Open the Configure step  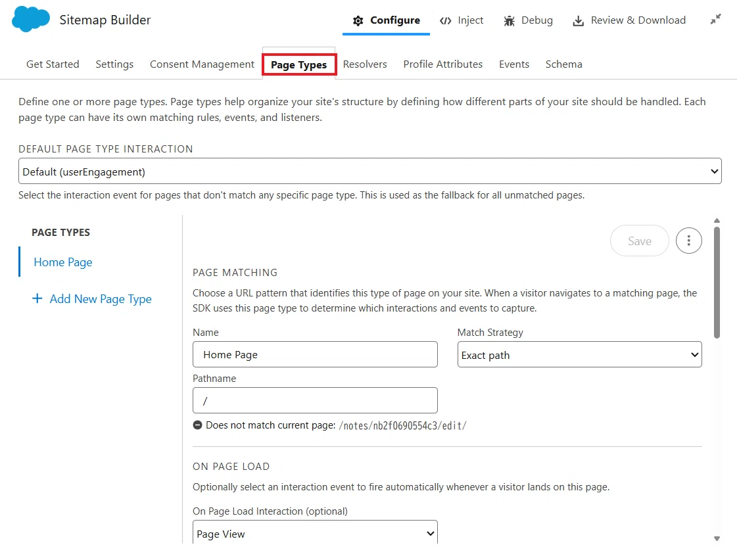point(386,20)
